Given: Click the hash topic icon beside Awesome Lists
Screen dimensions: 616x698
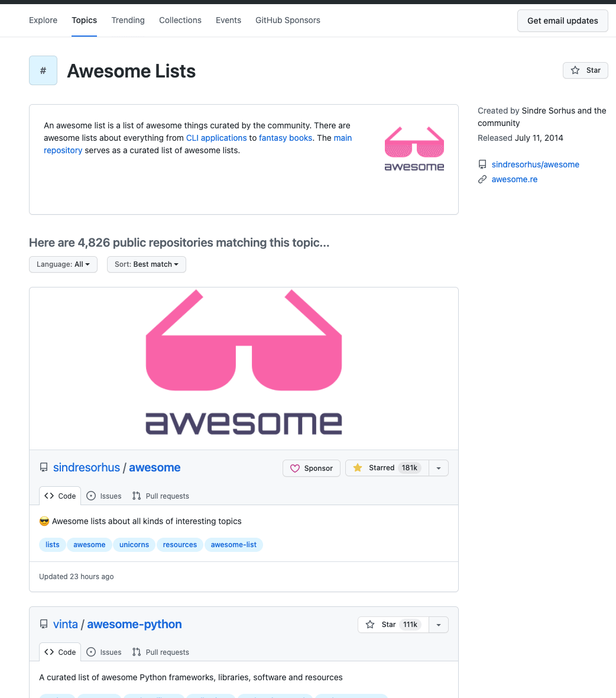Looking at the screenshot, I should click(43, 70).
